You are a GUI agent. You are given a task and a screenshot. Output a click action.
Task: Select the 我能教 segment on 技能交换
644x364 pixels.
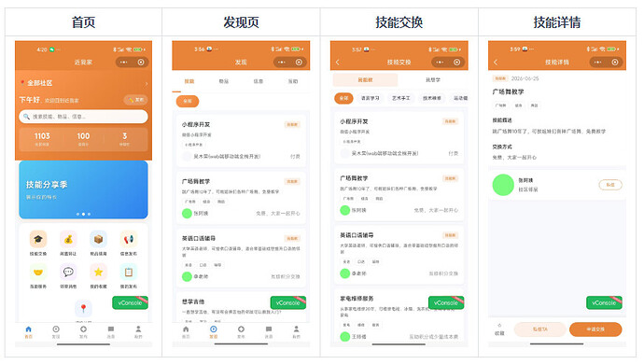tap(365, 79)
